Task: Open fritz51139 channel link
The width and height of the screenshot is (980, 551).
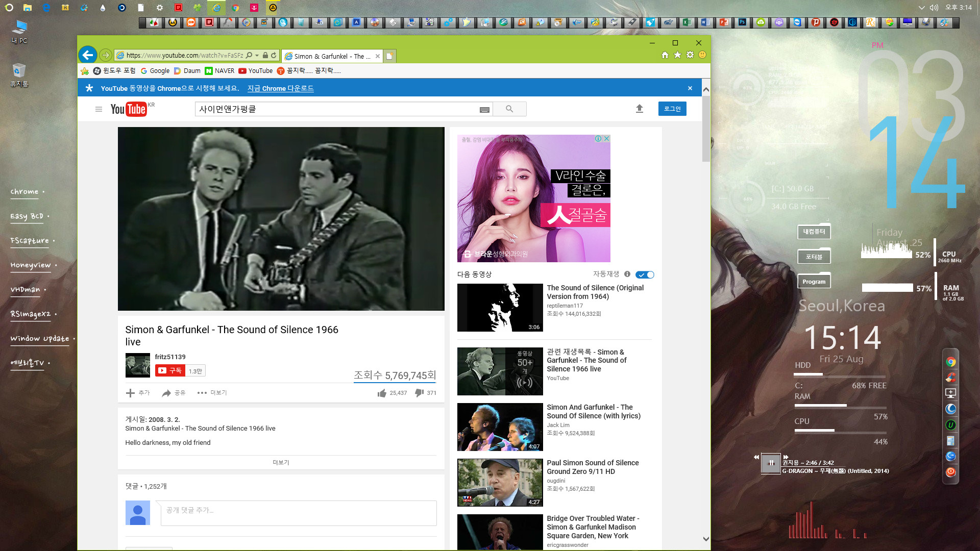Action: [x=170, y=357]
